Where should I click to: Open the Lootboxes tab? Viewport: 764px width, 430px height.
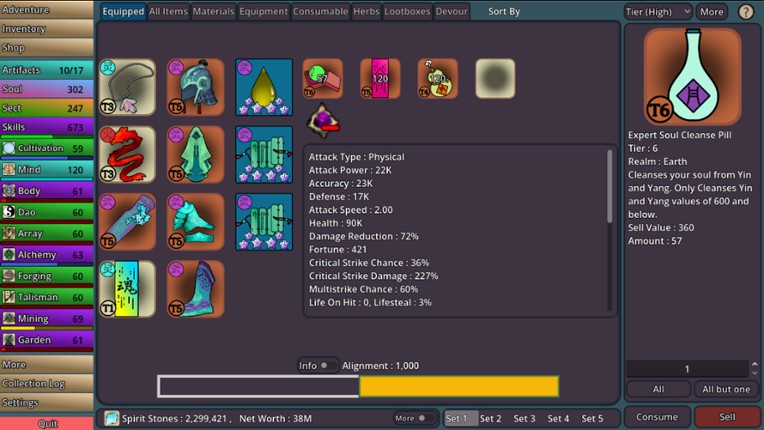pos(407,12)
